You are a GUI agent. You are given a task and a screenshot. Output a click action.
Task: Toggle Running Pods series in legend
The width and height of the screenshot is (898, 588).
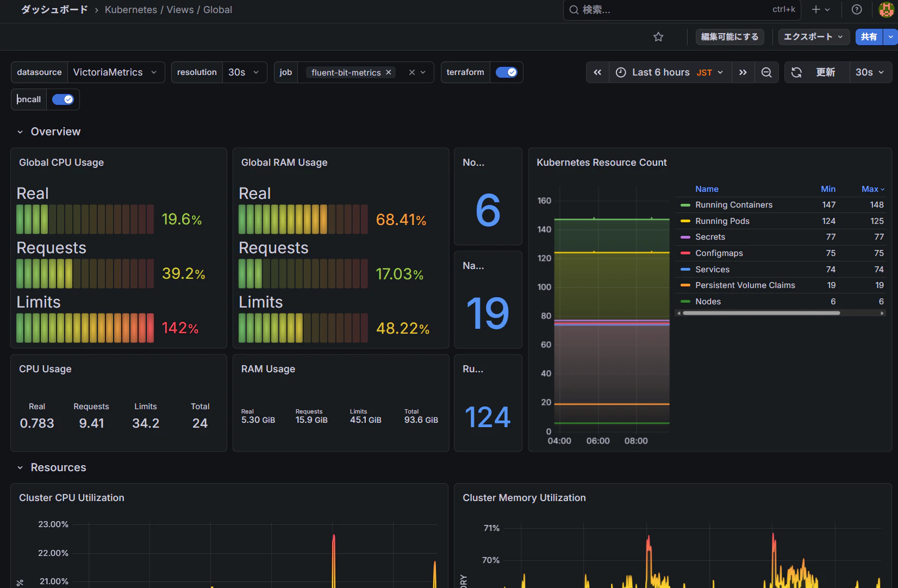722,221
